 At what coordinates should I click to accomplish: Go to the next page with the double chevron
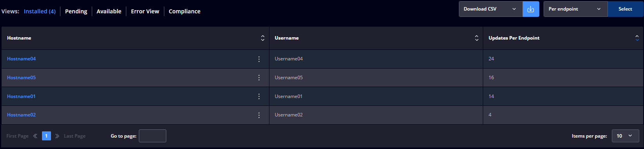(57, 136)
